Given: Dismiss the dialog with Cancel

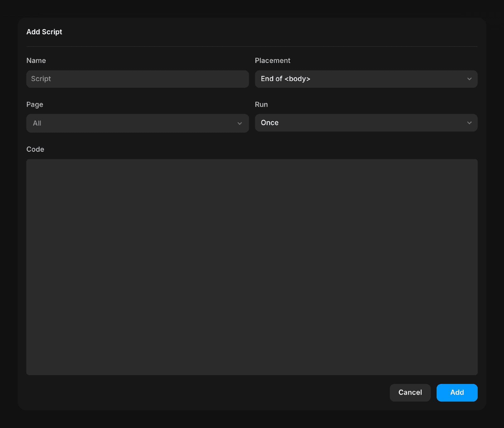Looking at the screenshot, I should [x=410, y=392].
